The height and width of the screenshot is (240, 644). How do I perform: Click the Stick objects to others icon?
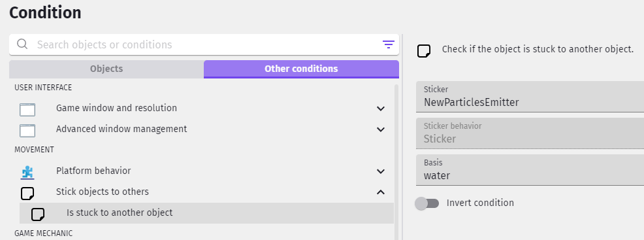click(27, 193)
